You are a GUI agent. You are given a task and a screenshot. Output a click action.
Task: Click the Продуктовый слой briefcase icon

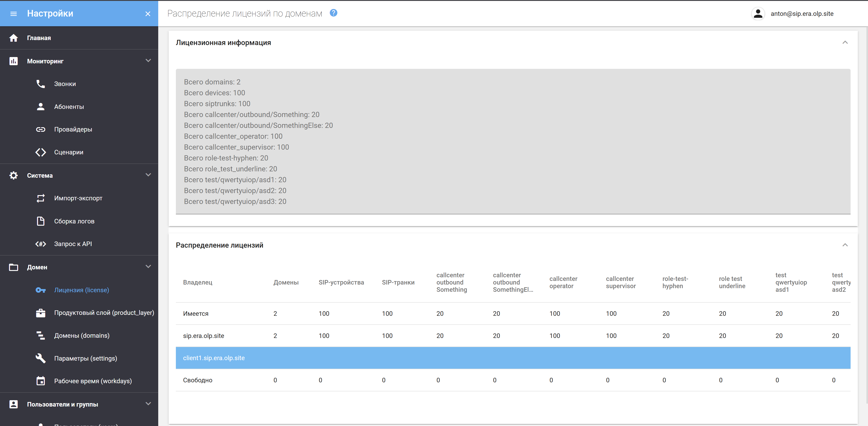pyautogui.click(x=40, y=313)
